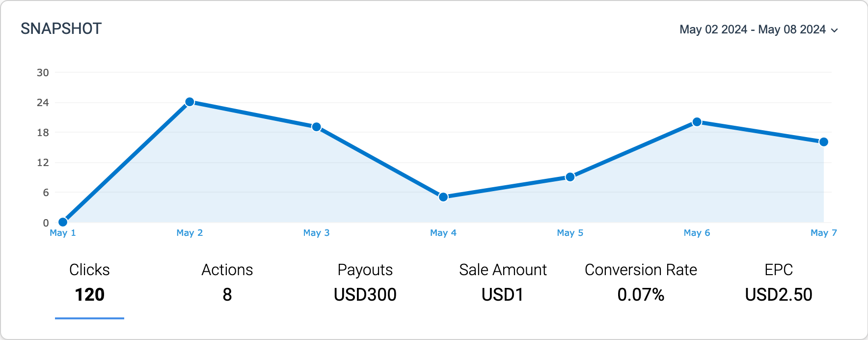Viewport: 868px width, 340px height.
Task: Click the May 7 endpoint marker
Action: click(823, 141)
